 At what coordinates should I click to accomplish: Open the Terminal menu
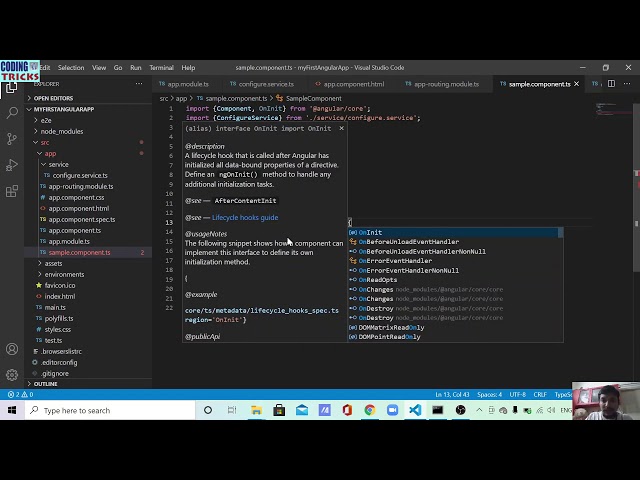pyautogui.click(x=161, y=68)
